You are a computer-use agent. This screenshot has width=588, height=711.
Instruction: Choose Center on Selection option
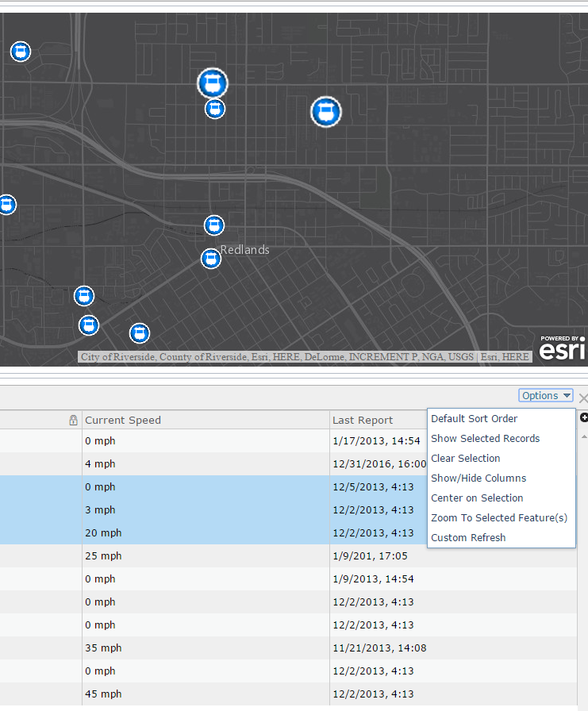pos(477,498)
